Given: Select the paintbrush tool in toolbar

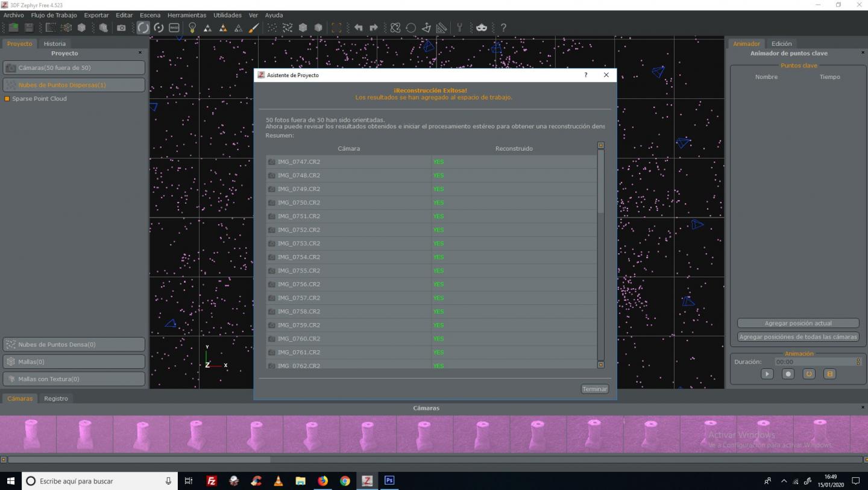Looking at the screenshot, I should click(254, 28).
